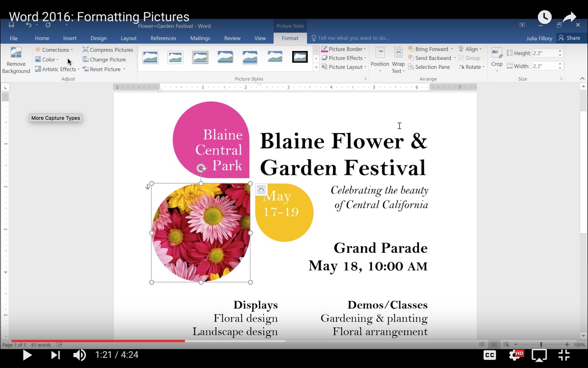Increase Height with the up stepper
Image resolution: width=588 pixels, height=368 pixels.
coord(560,51)
